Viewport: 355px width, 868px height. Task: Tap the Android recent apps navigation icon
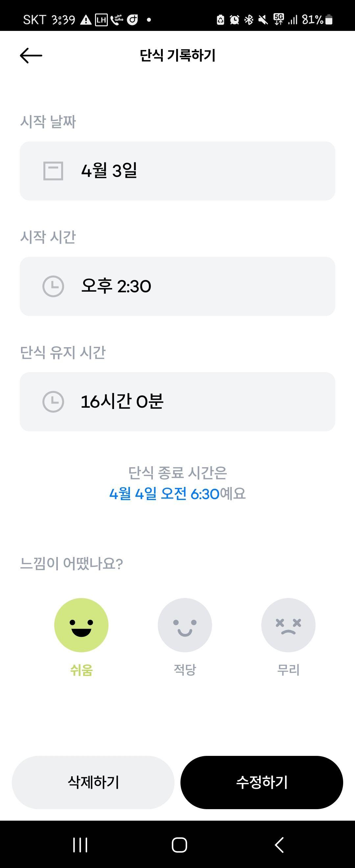point(81,845)
